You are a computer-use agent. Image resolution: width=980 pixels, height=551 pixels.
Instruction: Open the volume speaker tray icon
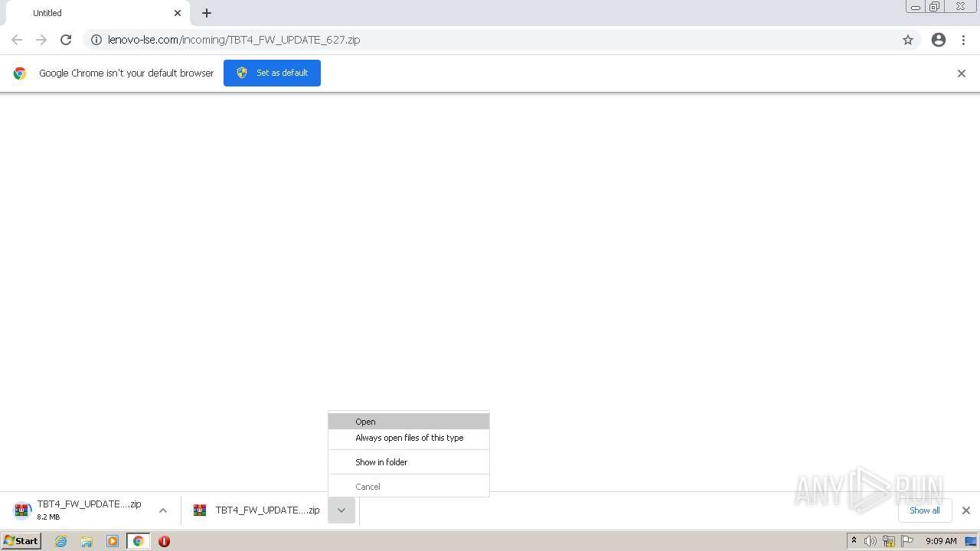point(871,541)
